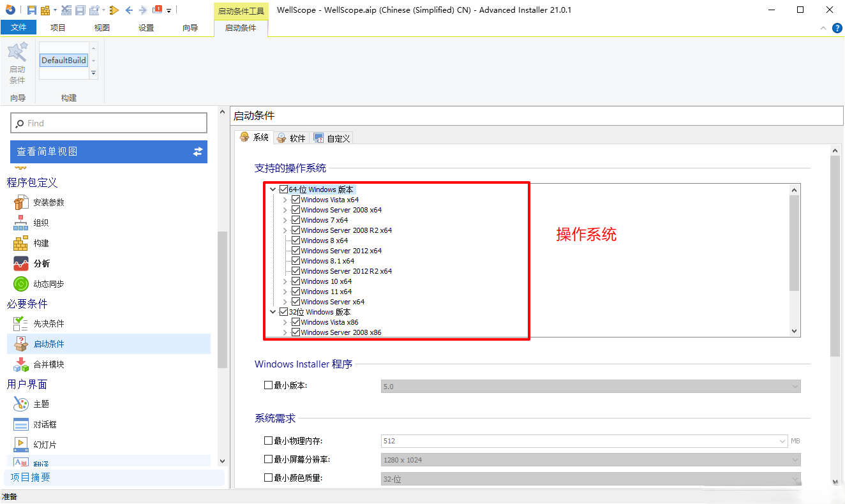Collapse the 32位 Windows 版本 tree node
This screenshot has height=504, width=845.
point(273,312)
